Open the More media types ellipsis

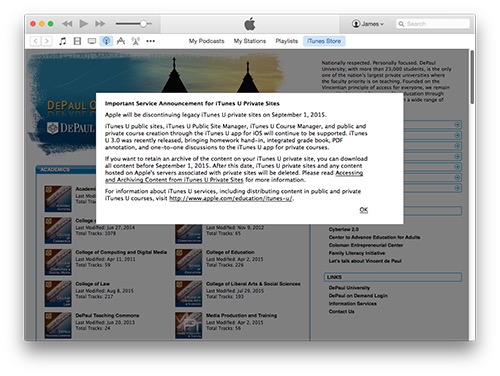(150, 41)
